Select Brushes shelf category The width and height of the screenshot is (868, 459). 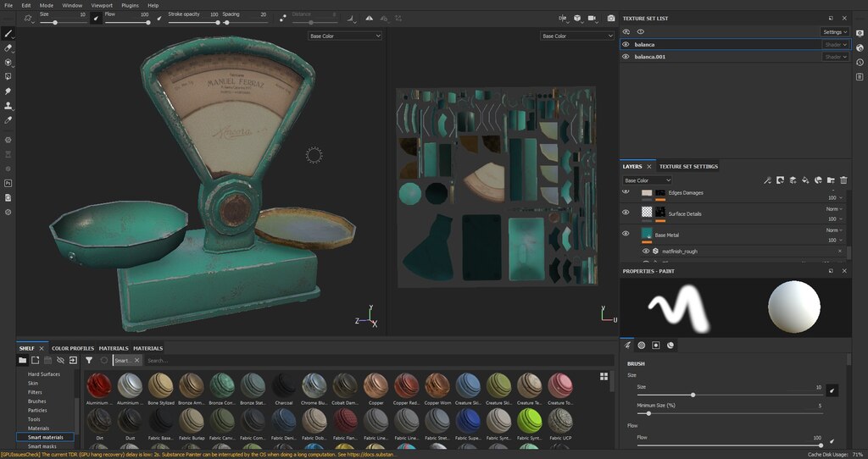coord(37,401)
